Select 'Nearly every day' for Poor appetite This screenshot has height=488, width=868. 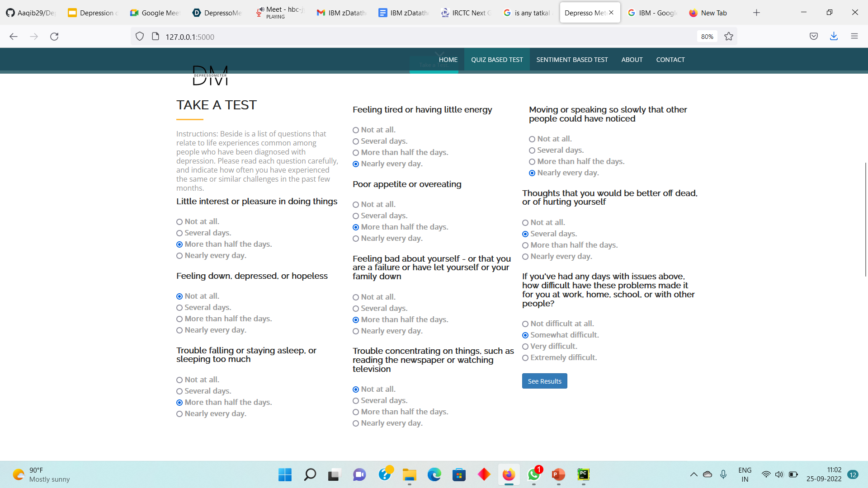(x=356, y=239)
